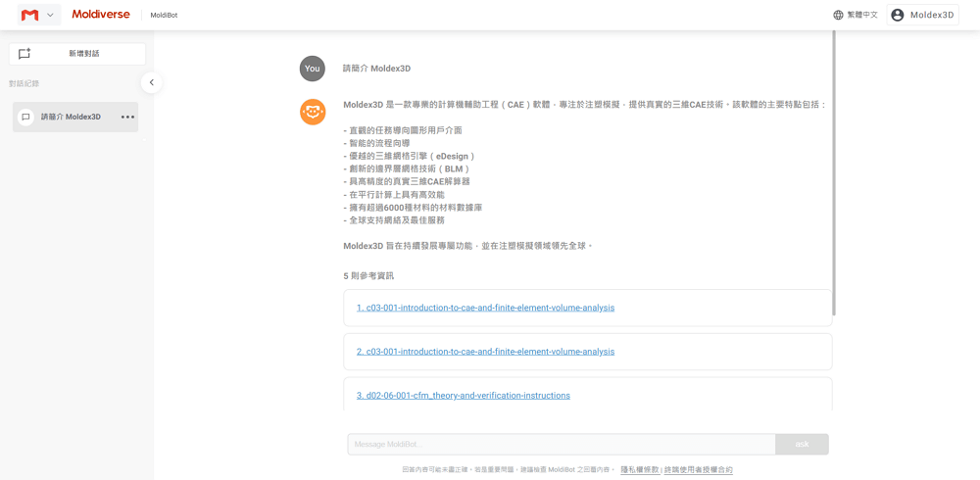Click the globe language icon
The height and width of the screenshot is (480, 980).
point(838,15)
